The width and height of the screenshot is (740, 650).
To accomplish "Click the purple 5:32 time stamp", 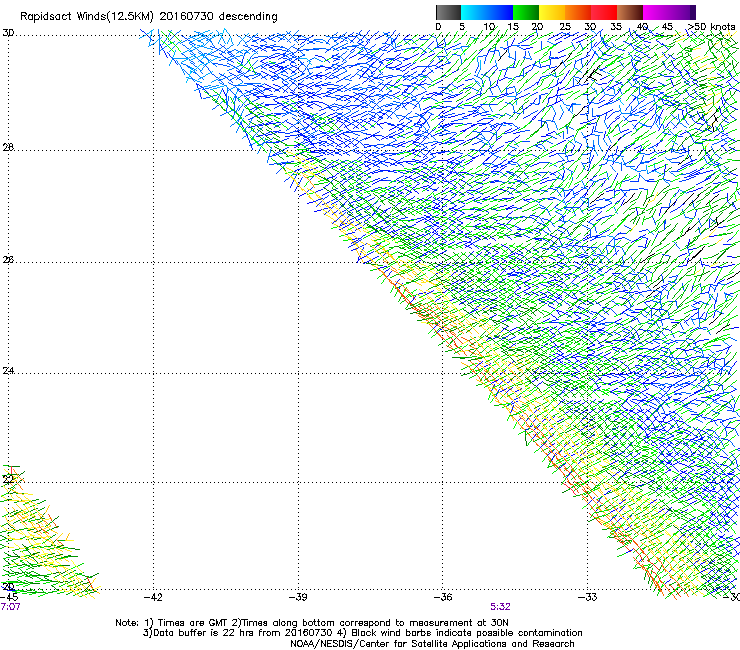I will [x=500, y=607].
